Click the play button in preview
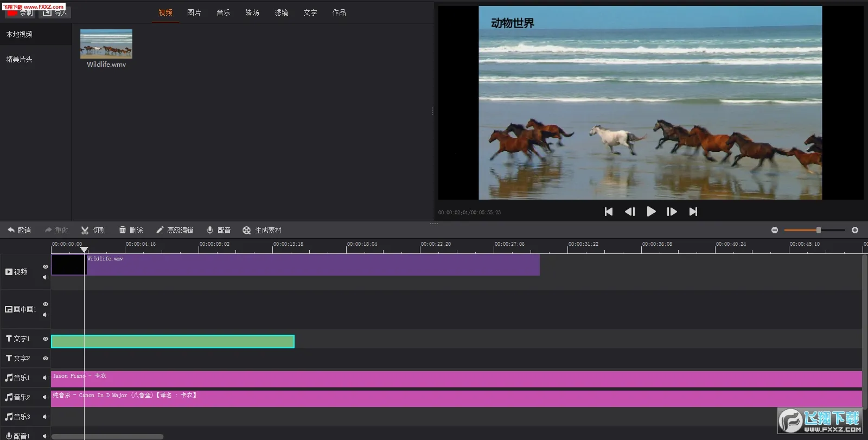The height and width of the screenshot is (440, 868). [x=651, y=212]
